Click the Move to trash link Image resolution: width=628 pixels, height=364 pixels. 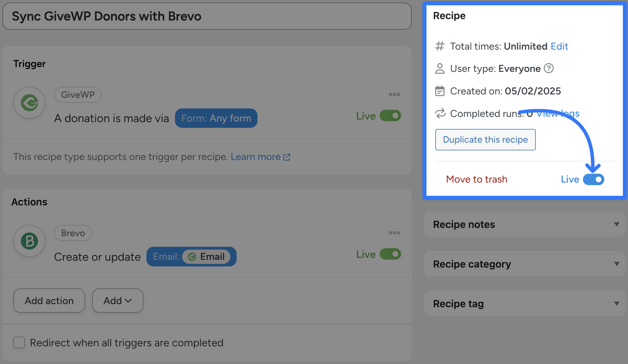476,179
